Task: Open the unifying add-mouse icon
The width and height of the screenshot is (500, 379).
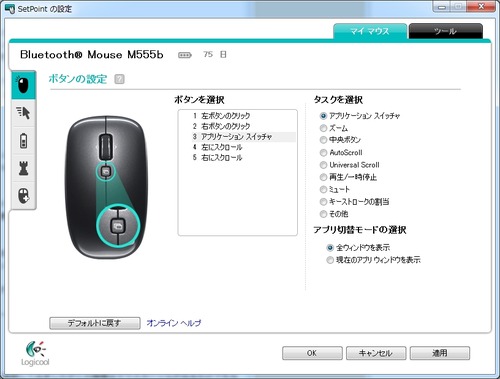Action: coord(23,196)
